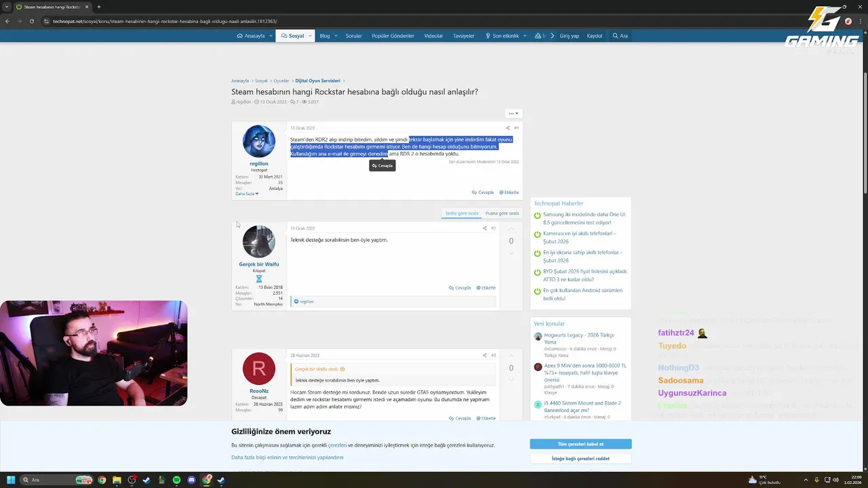This screenshot has height=488, width=868.
Task: Open Sorular in the navigation bar
Action: 354,36
